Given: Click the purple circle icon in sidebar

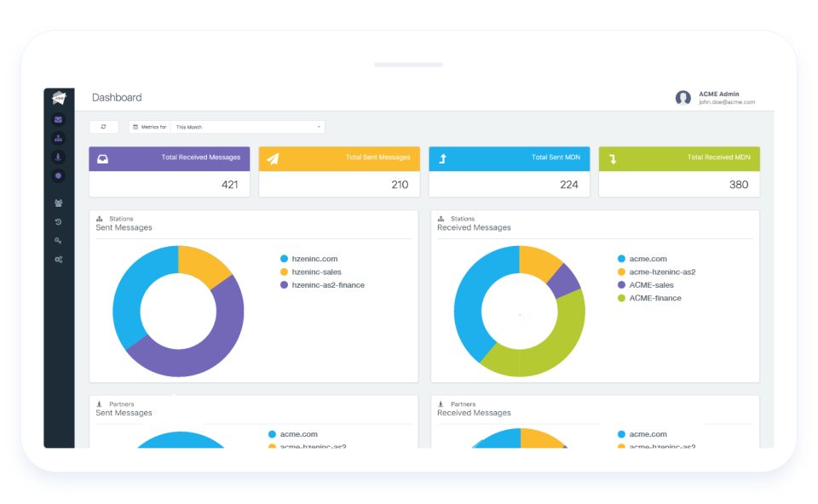Looking at the screenshot, I should [x=58, y=175].
